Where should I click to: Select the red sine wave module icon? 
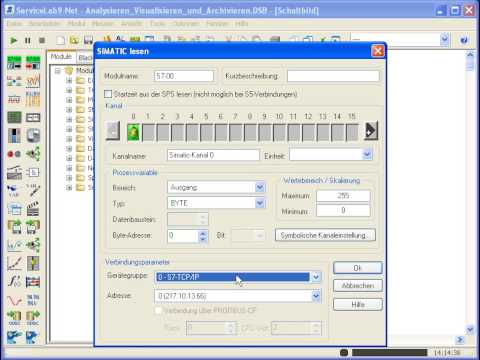(x=14, y=300)
